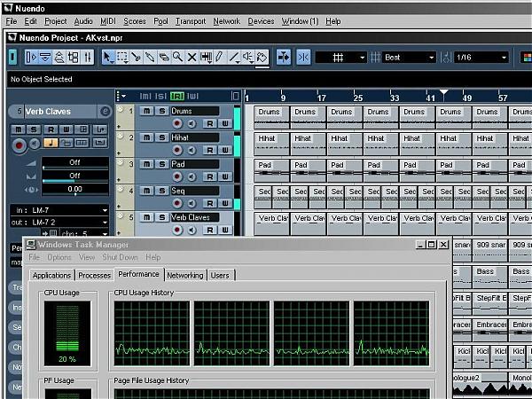The width and height of the screenshot is (532, 399).
Task: Expand the Best snap type dropdown
Action: point(410,57)
